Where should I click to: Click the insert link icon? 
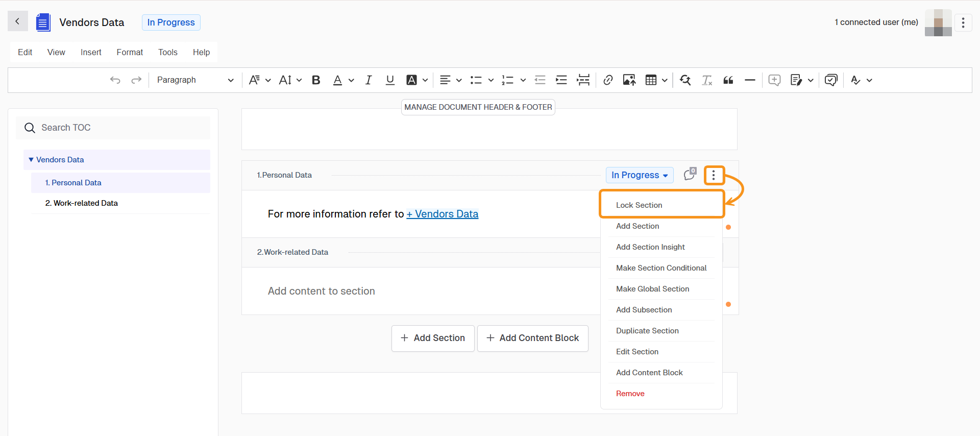pos(607,80)
